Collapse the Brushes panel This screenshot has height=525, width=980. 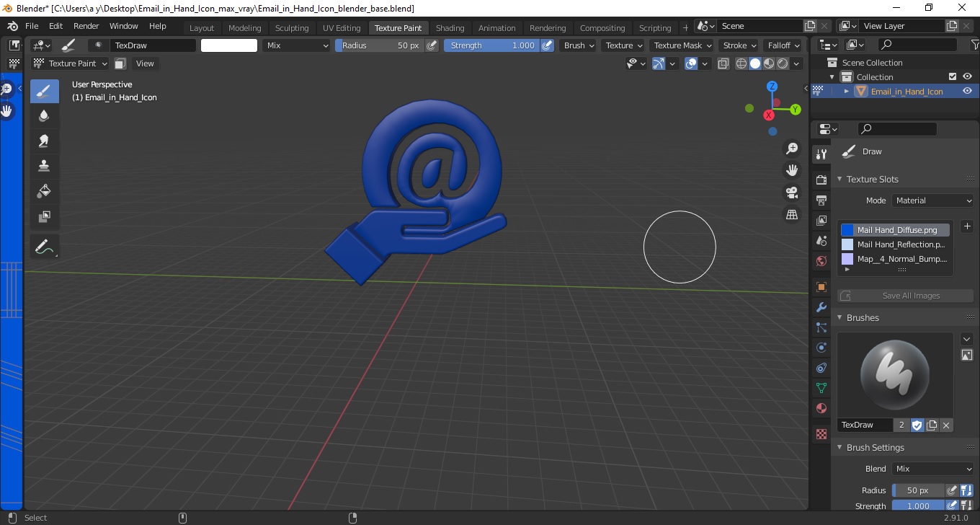pyautogui.click(x=862, y=317)
